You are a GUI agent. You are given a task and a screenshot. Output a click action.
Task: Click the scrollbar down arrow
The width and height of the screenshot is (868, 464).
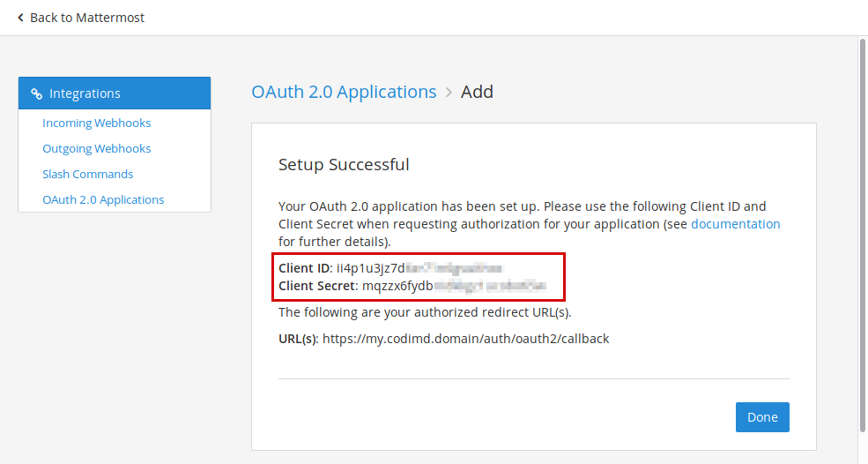point(863,459)
